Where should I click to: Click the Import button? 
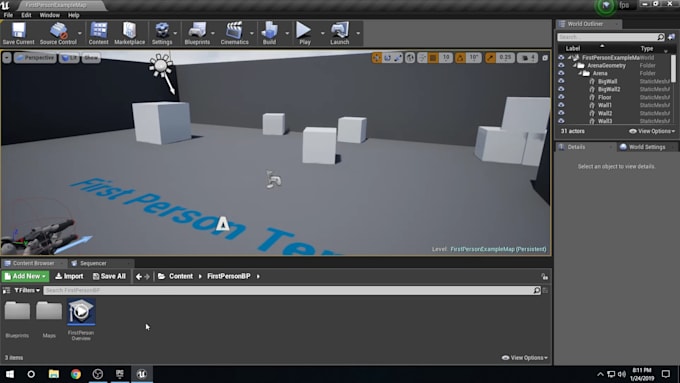pos(69,276)
